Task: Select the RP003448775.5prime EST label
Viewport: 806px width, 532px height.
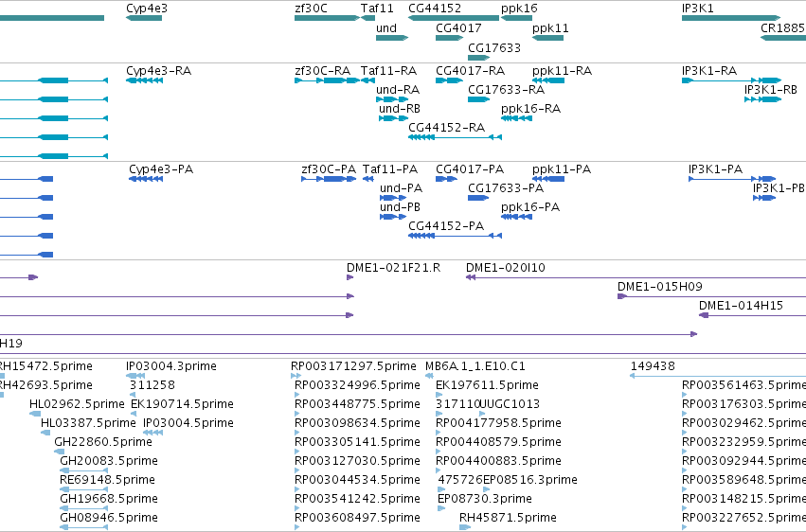Action: click(x=357, y=404)
